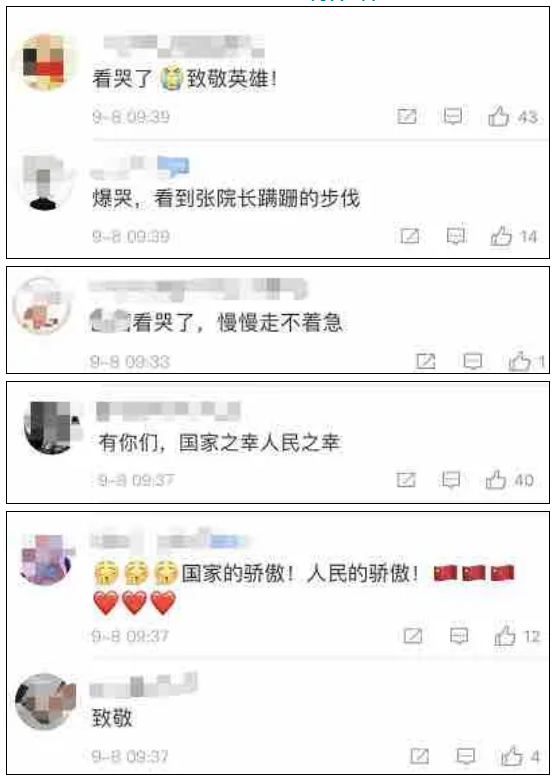Repost the '爆哭，看到张院长' comment
Screen dimensions: 554x783
[x=410, y=236]
